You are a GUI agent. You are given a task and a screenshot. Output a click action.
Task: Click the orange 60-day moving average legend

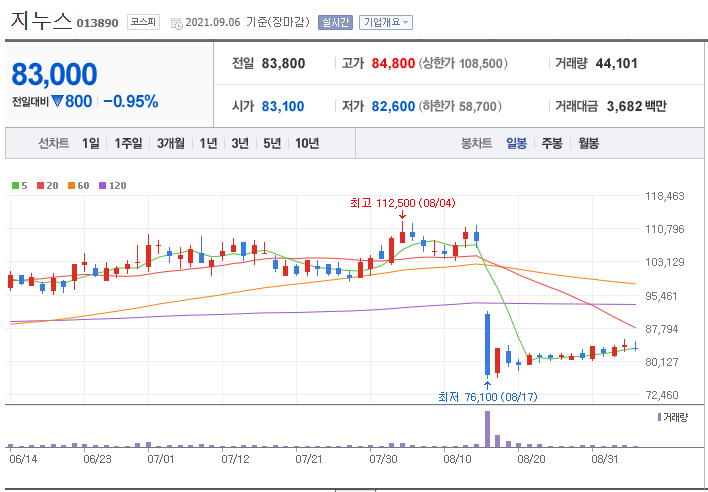coord(79,186)
